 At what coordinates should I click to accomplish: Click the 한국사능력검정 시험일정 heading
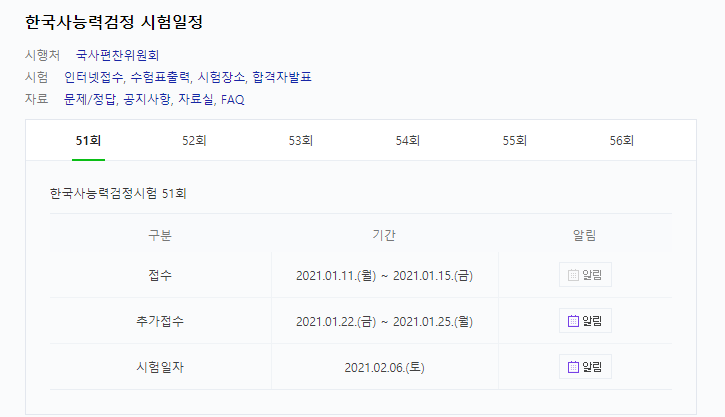pyautogui.click(x=114, y=22)
